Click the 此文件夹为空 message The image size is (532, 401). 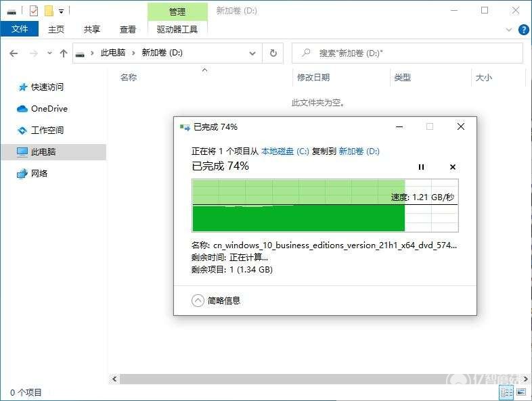point(318,102)
